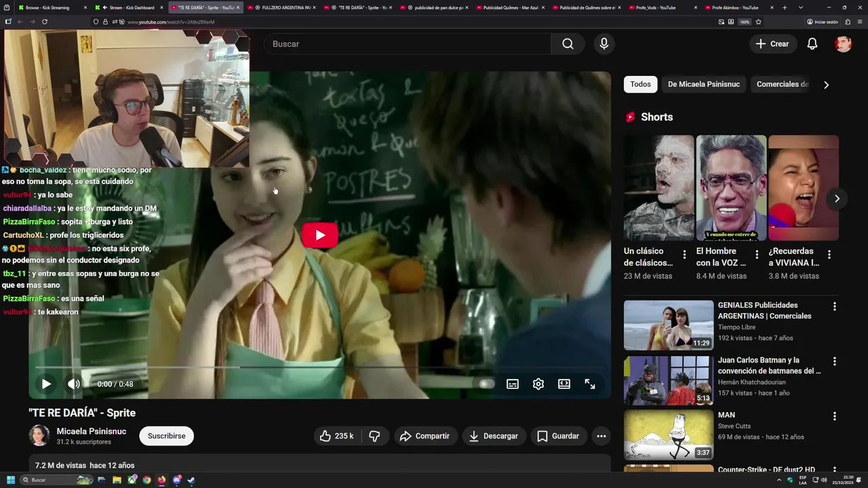This screenshot has height=488, width=868.
Task: Open options menu for 'El Hombre con la VOZ' Short
Action: tap(757, 255)
